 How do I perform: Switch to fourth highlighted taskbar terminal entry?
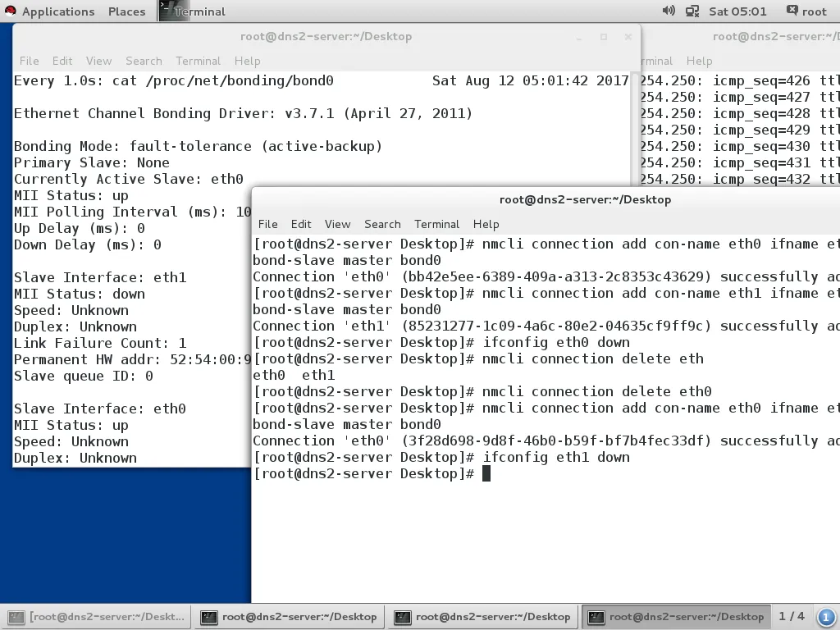pos(676,617)
